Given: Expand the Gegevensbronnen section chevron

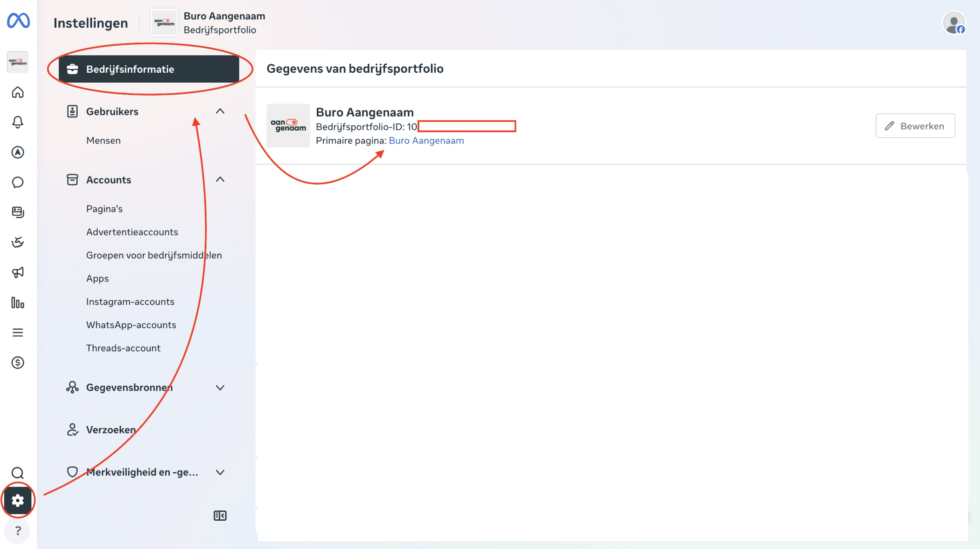Looking at the screenshot, I should [x=220, y=388].
